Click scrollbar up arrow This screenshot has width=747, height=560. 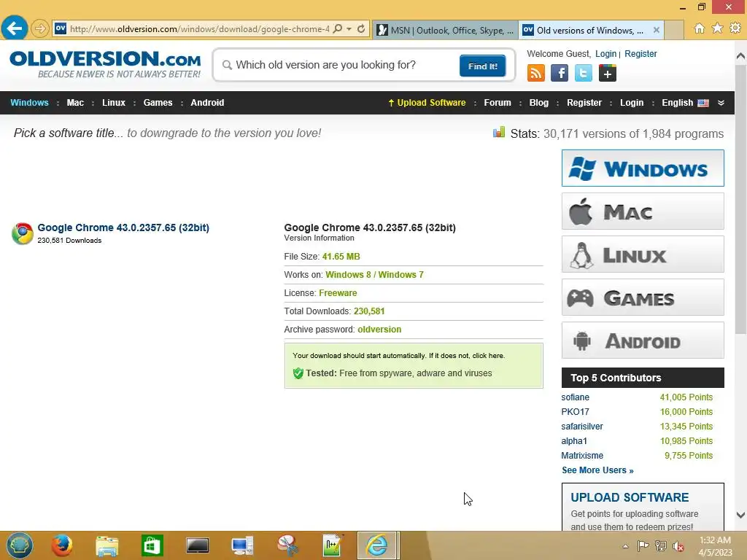[x=741, y=56]
